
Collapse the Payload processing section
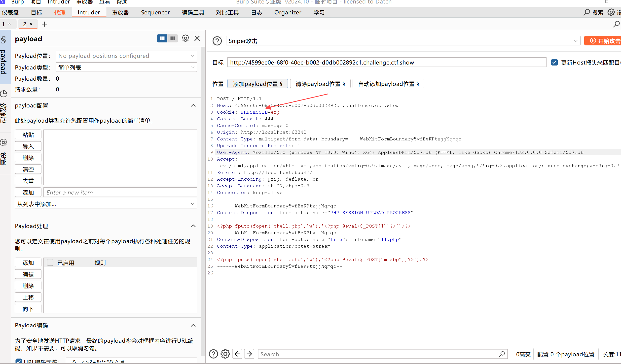(193, 226)
